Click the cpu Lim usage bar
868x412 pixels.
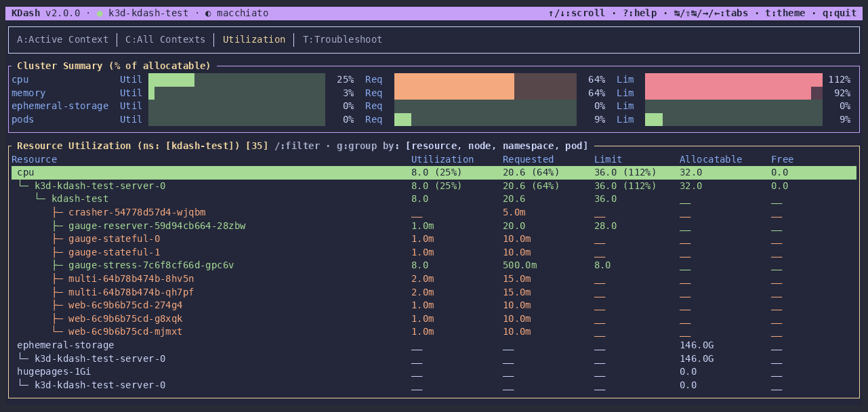[x=734, y=80]
